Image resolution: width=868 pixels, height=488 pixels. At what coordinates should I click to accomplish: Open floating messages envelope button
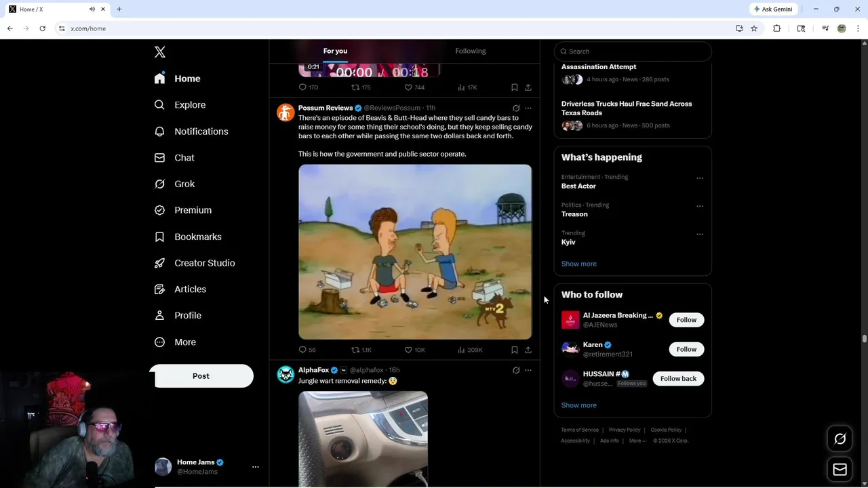pyautogui.click(x=840, y=470)
